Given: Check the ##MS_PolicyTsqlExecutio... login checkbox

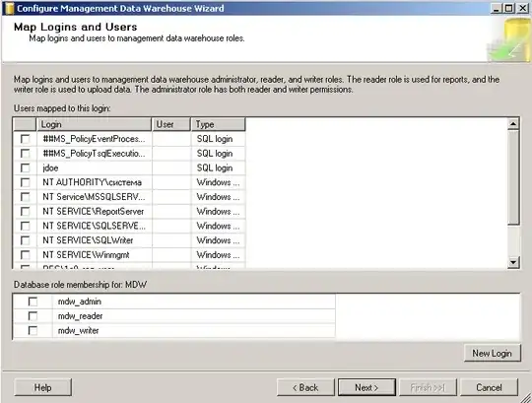Looking at the screenshot, I should pyautogui.click(x=25, y=154).
